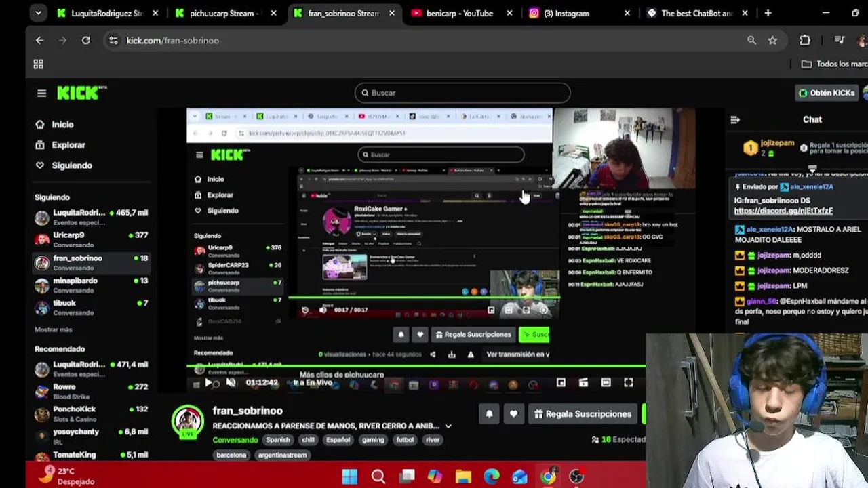Open the Conversando category link

coord(235,440)
